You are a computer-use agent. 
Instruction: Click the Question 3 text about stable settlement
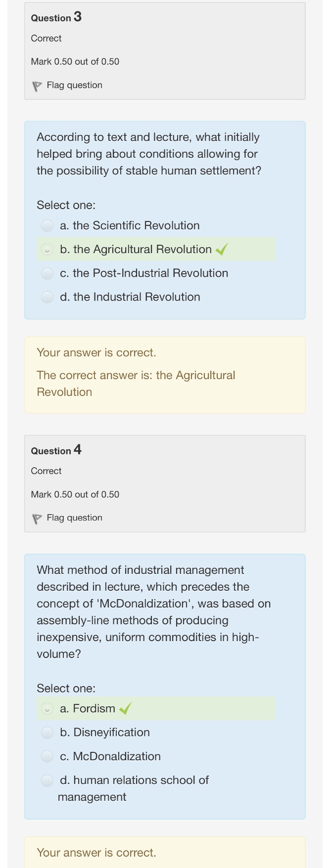(x=148, y=154)
